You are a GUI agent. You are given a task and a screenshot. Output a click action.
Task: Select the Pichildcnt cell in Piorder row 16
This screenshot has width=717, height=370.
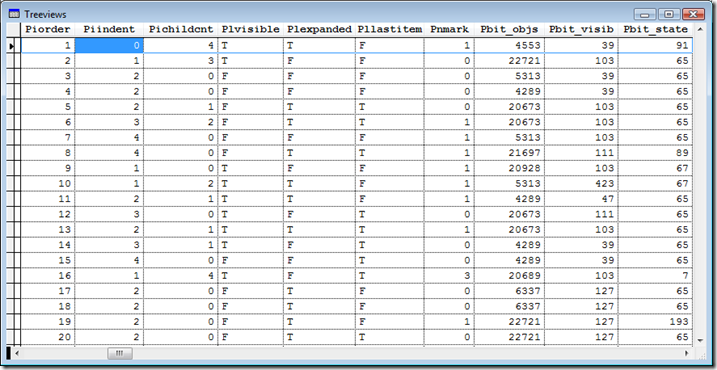(x=181, y=275)
